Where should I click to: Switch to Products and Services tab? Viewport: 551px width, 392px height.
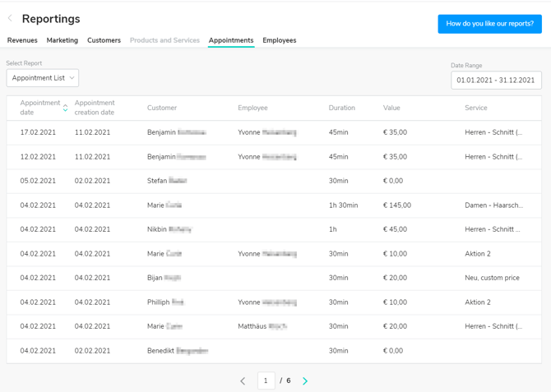click(164, 40)
